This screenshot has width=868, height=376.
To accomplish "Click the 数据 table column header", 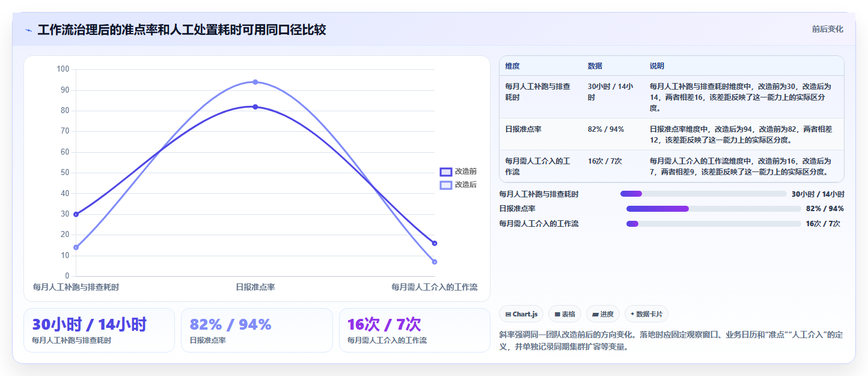I will (x=595, y=66).
